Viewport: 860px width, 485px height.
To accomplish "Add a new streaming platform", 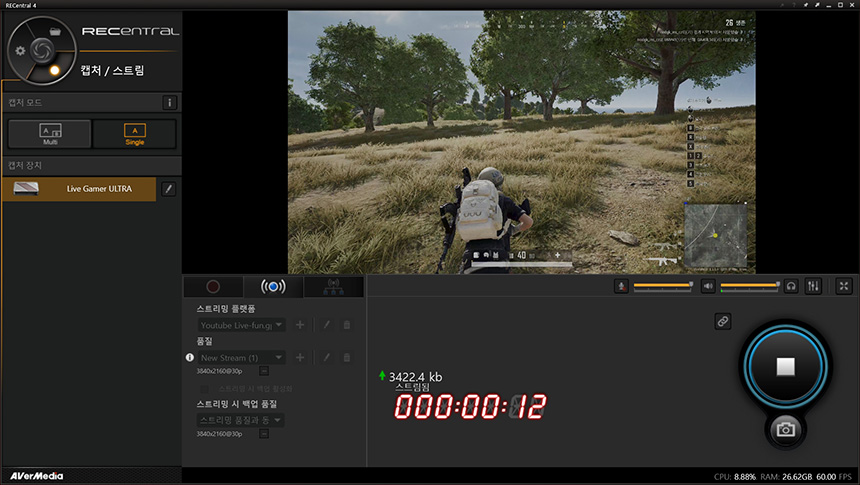I will [x=299, y=325].
